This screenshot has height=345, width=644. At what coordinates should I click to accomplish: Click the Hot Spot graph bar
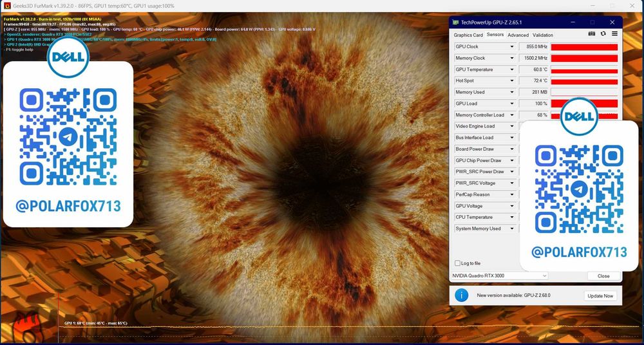584,81
